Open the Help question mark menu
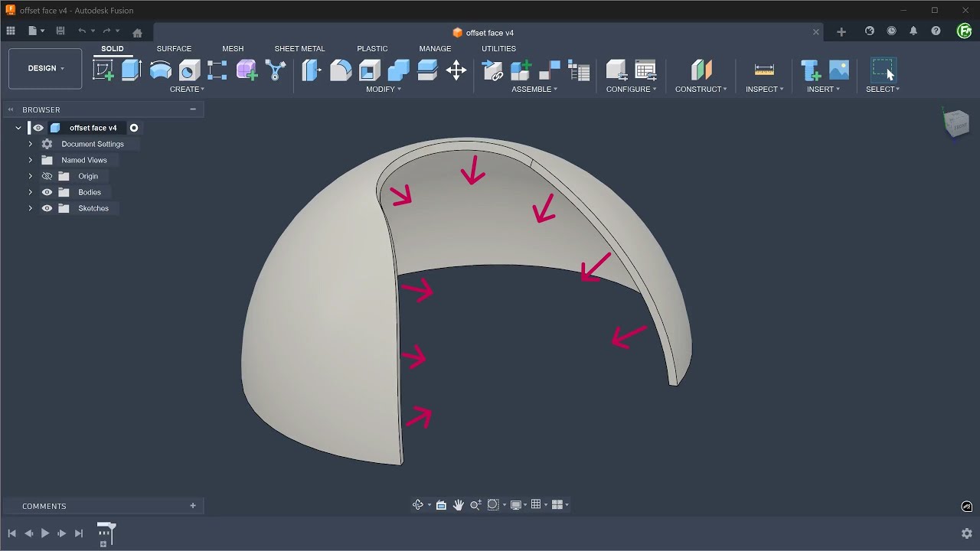 [x=936, y=31]
